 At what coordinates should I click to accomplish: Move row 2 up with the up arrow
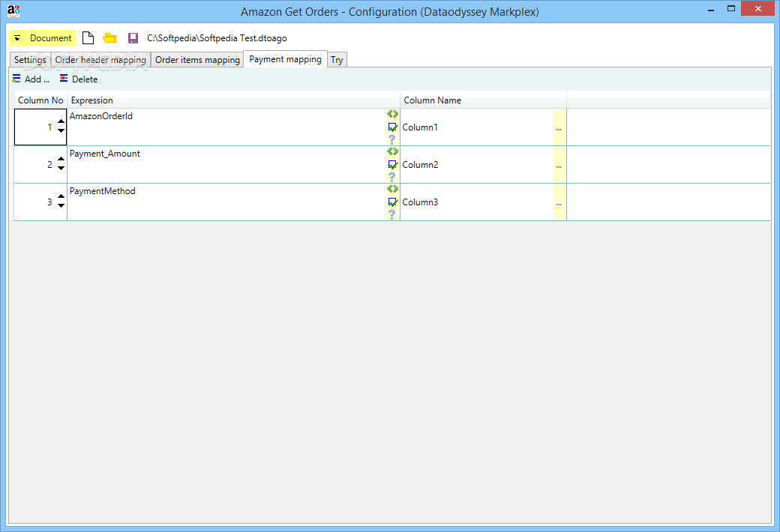click(x=61, y=159)
